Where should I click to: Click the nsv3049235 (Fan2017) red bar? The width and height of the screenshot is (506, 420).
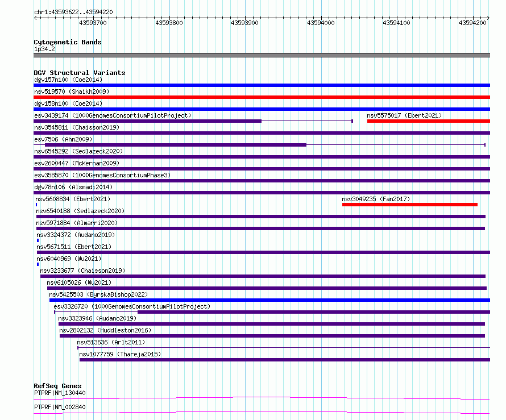click(410, 205)
